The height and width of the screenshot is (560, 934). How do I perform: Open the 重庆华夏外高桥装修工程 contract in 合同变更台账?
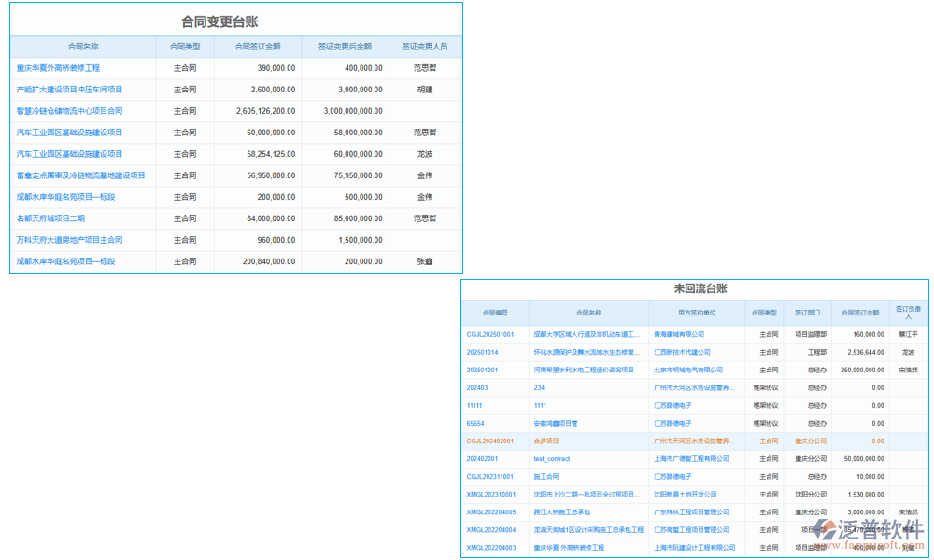58,68
